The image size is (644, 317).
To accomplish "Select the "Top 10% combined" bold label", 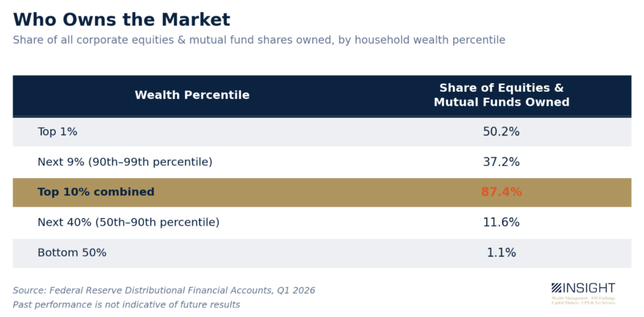I will click(x=96, y=192).
